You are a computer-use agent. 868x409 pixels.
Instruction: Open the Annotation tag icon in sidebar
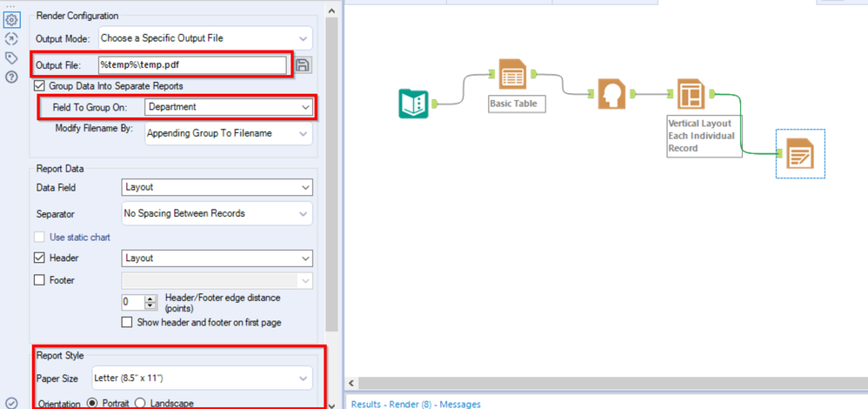point(11,57)
